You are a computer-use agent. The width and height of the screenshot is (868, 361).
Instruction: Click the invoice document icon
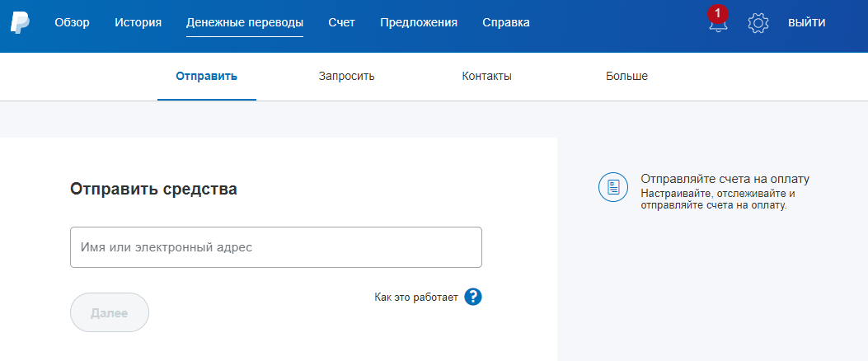(x=612, y=187)
